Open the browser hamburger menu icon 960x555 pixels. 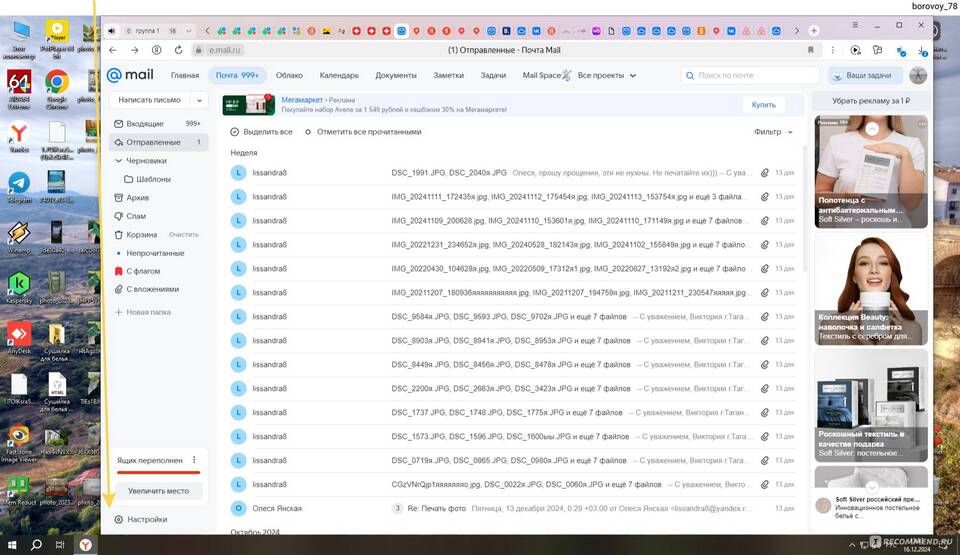(855, 25)
